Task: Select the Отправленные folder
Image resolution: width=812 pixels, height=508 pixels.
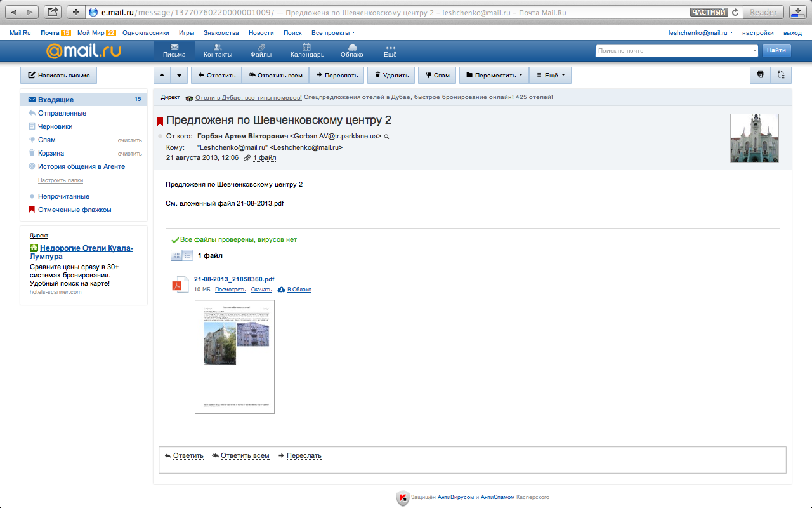Action: pyautogui.click(x=62, y=113)
